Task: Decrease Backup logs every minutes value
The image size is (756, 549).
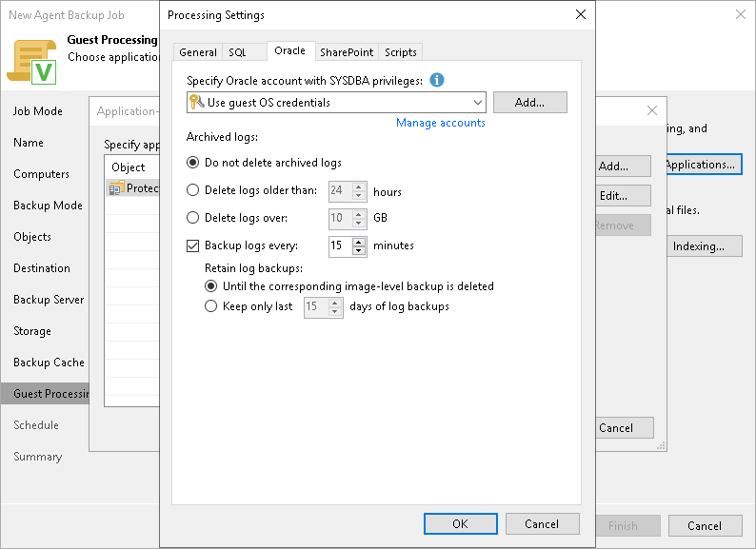Action: [359, 250]
